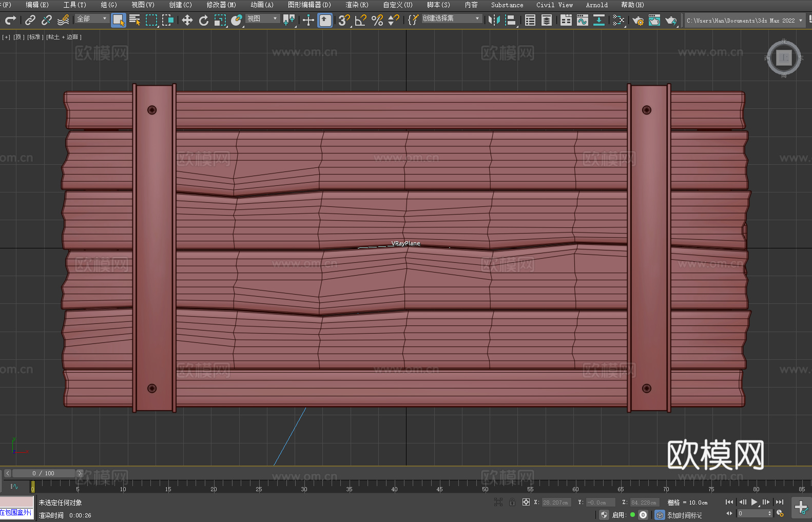Click the teal download-arrow toolbar icon
Image resolution: width=812 pixels, height=522 pixels.
tap(599, 20)
